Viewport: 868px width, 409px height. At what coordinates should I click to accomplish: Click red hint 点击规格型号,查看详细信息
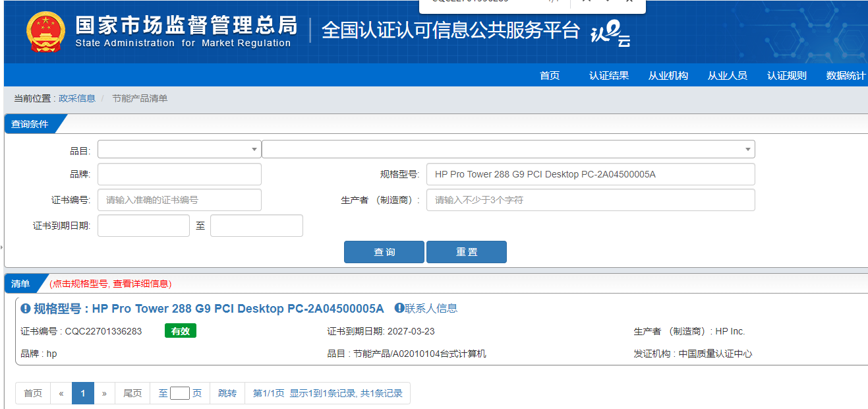point(111,284)
